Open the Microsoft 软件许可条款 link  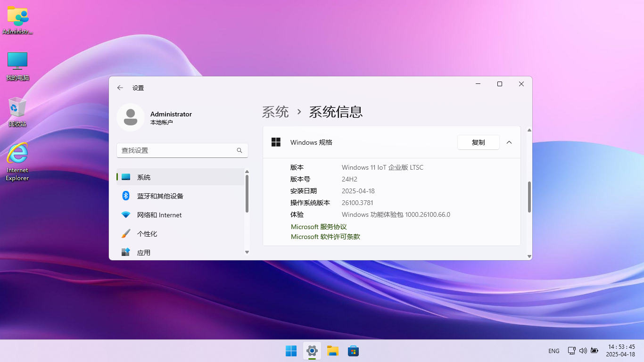[x=325, y=237]
